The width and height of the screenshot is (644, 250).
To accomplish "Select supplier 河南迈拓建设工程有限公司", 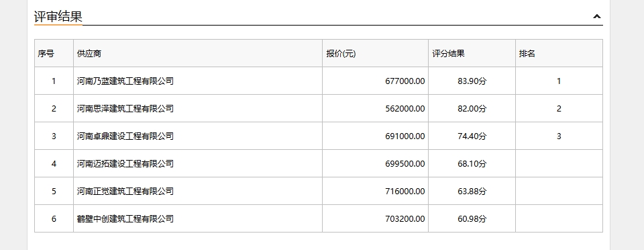I will coord(125,164).
